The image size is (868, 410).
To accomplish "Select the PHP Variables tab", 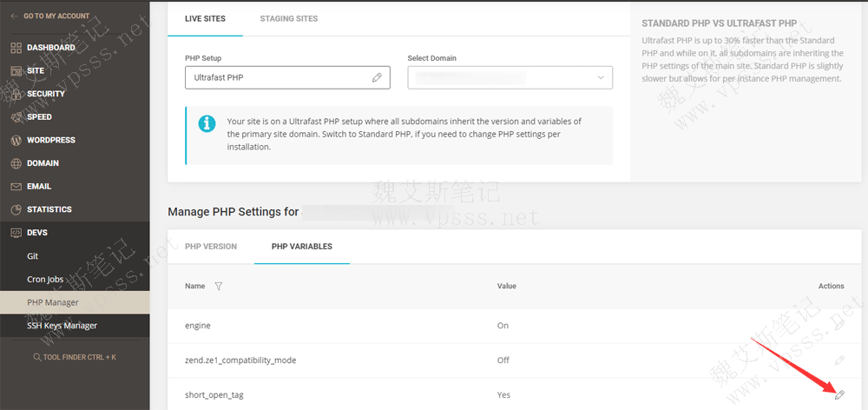I will [x=301, y=247].
